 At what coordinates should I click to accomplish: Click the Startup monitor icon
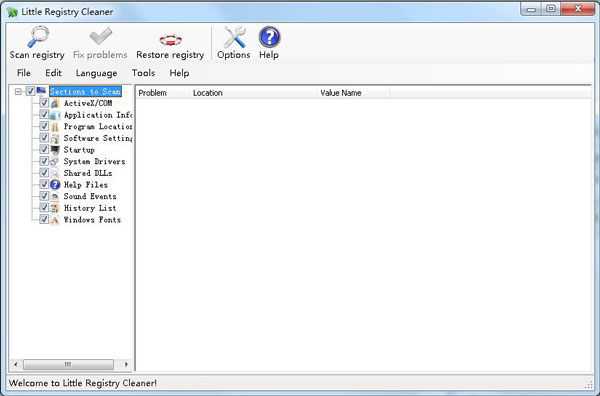(55, 150)
